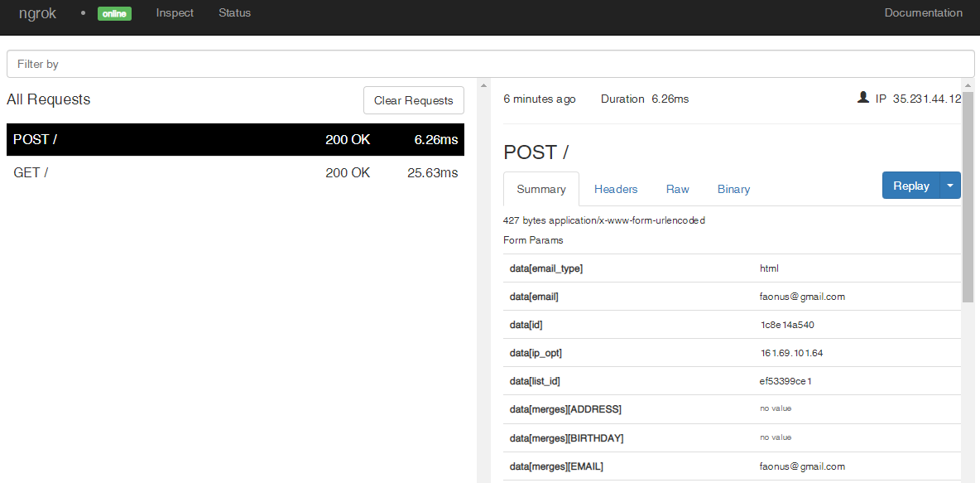Click the ngrok logo text

coord(37,13)
